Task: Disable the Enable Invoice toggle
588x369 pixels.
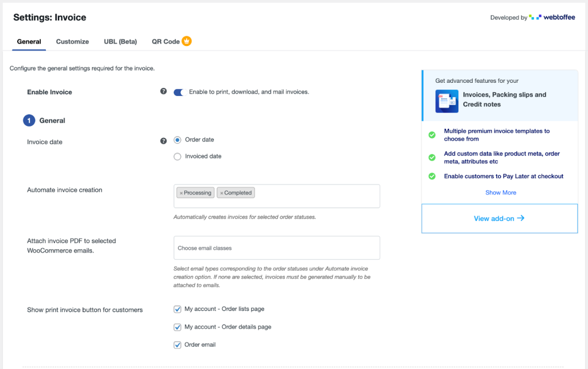Action: [x=179, y=91]
